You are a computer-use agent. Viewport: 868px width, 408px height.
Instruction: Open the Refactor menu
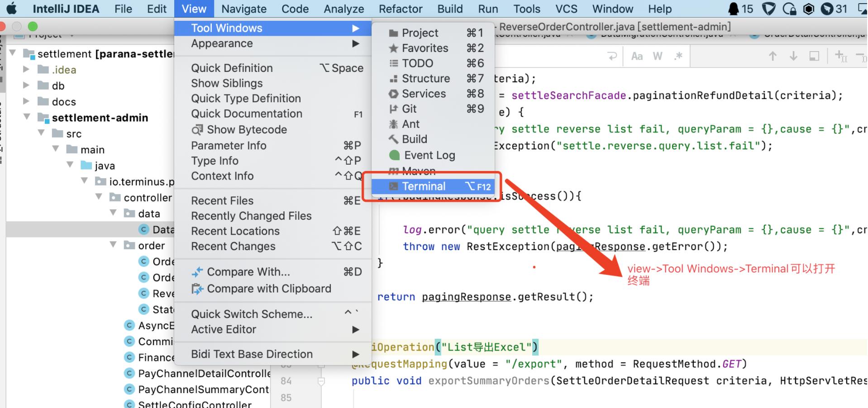401,9
